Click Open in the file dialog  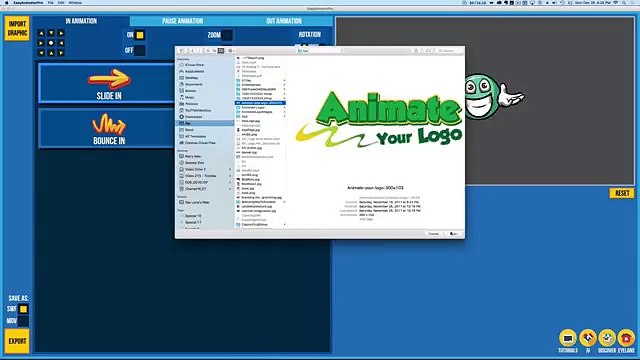point(453,234)
